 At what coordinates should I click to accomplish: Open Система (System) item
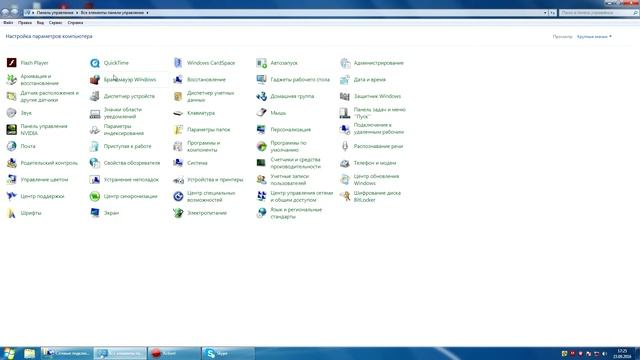tap(190, 163)
